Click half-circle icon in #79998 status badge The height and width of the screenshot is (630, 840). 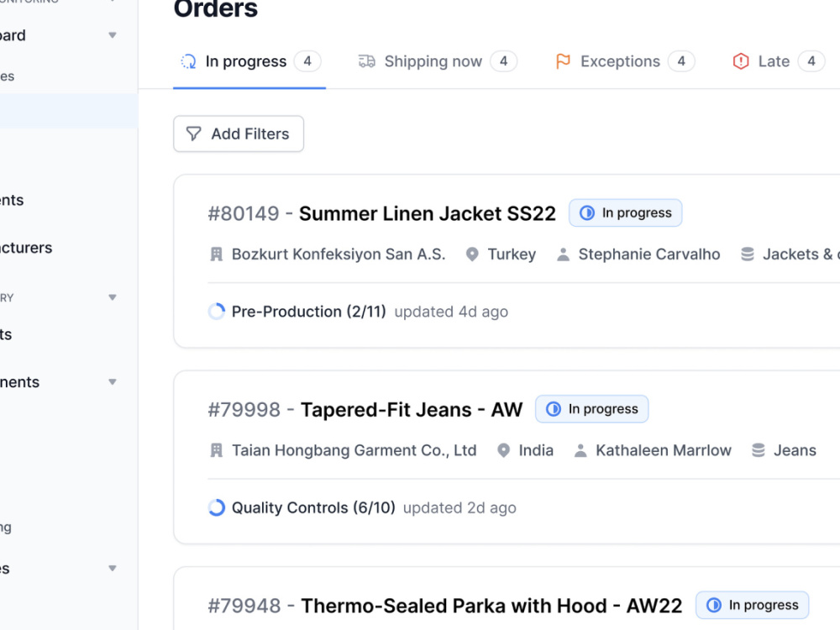click(554, 409)
